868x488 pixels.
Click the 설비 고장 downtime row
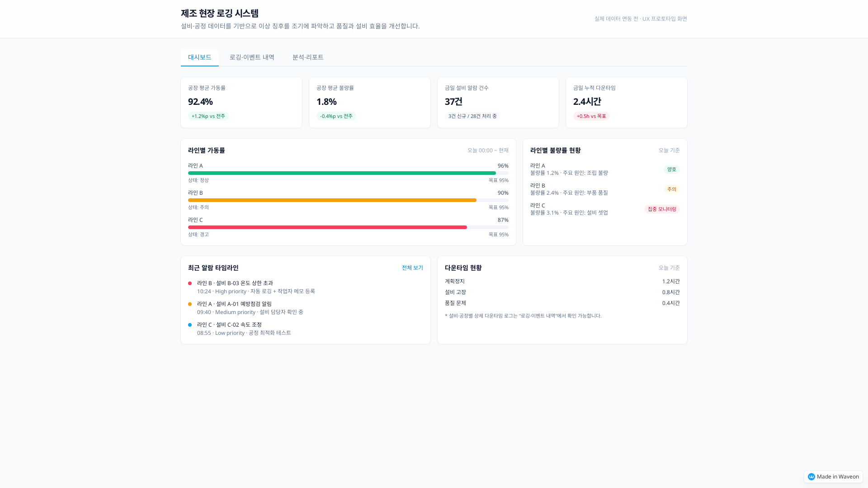pyautogui.click(x=562, y=292)
